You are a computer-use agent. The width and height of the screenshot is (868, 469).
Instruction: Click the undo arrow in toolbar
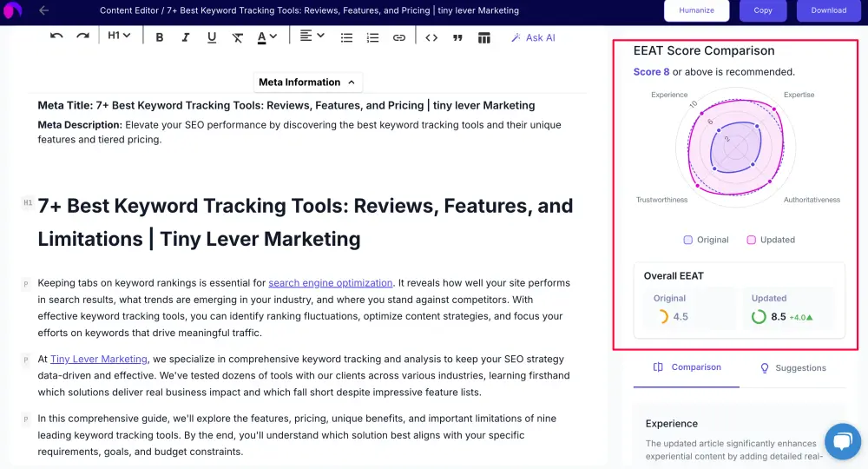tap(56, 36)
